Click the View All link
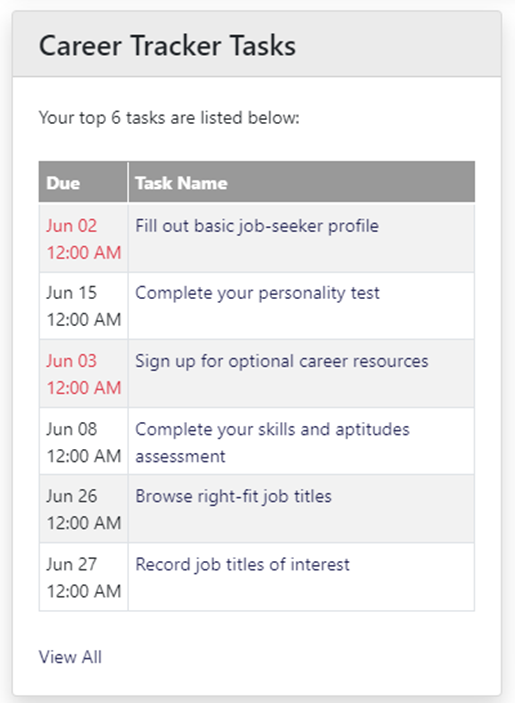Viewport: 515px width, 703px height. click(70, 657)
